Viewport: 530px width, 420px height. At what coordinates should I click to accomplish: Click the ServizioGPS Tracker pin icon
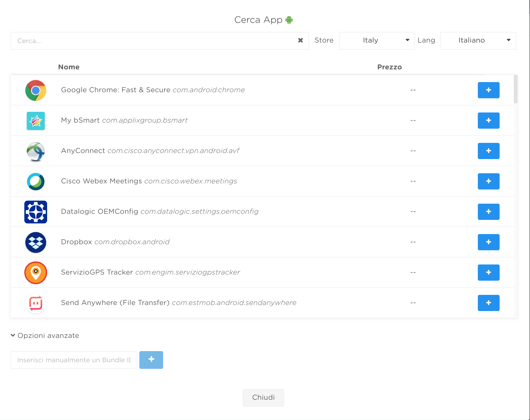(36, 273)
